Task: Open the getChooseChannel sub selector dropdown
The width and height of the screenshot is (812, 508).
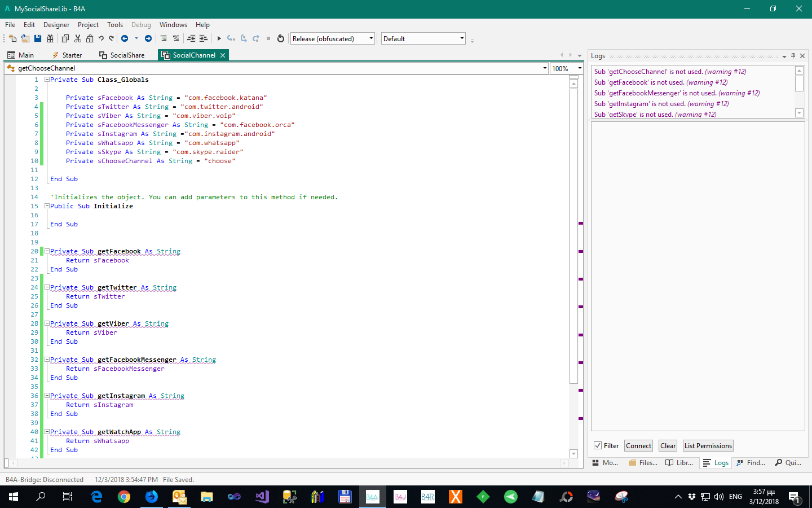Action: [545, 68]
